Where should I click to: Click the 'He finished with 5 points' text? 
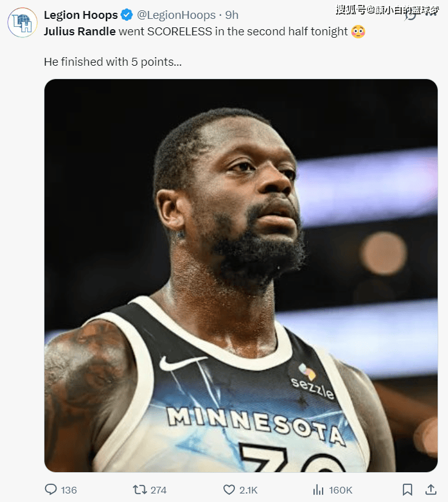(113, 62)
